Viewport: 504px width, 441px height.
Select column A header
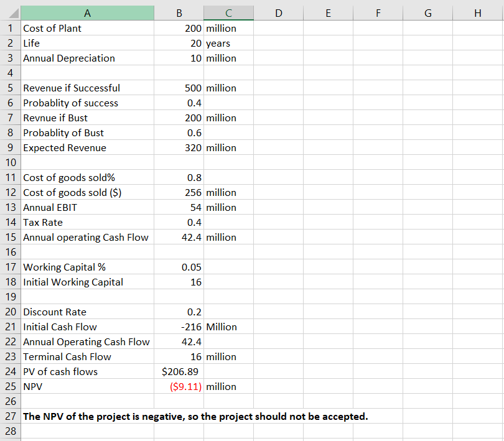(87, 12)
